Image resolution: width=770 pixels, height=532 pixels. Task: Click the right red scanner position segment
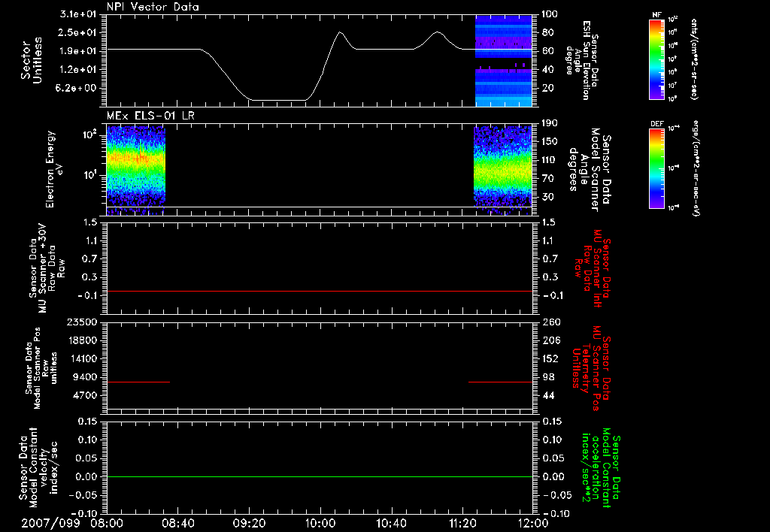[500, 382]
